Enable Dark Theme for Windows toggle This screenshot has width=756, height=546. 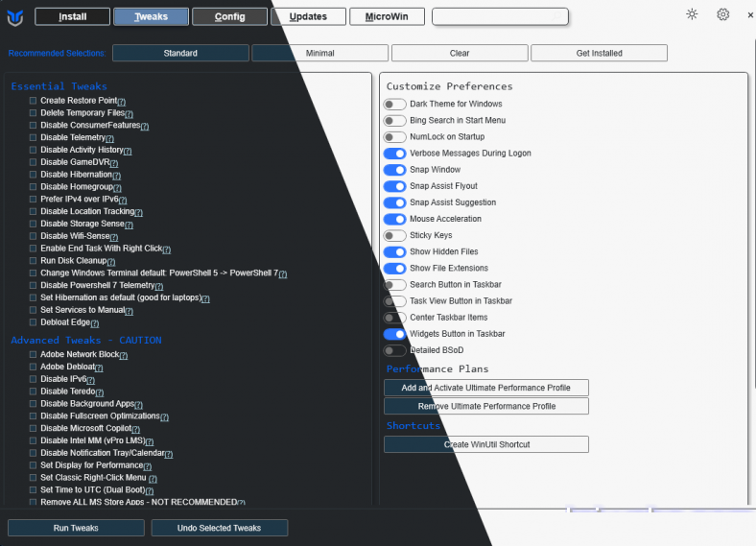click(x=394, y=105)
